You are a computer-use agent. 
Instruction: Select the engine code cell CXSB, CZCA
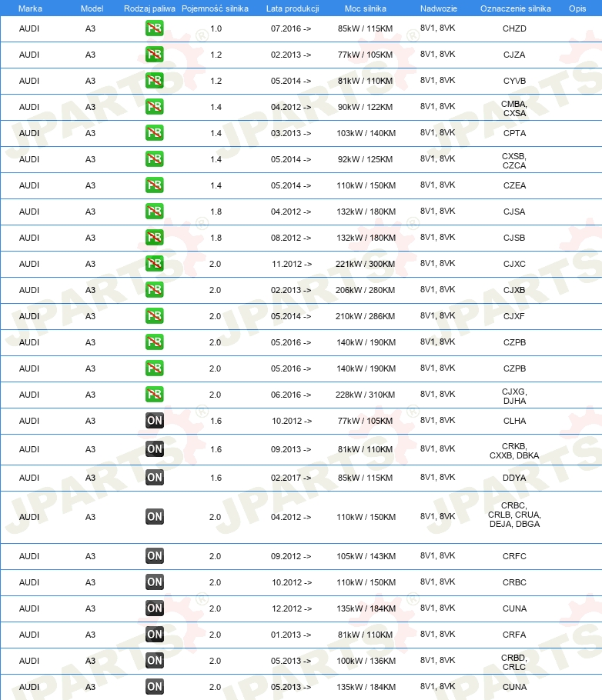coord(514,161)
